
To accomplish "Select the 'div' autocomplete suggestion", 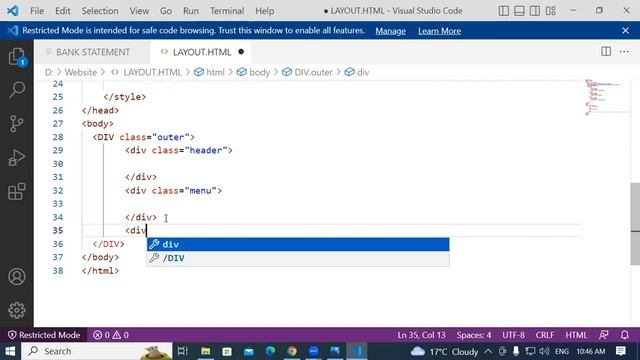I will 298,244.
